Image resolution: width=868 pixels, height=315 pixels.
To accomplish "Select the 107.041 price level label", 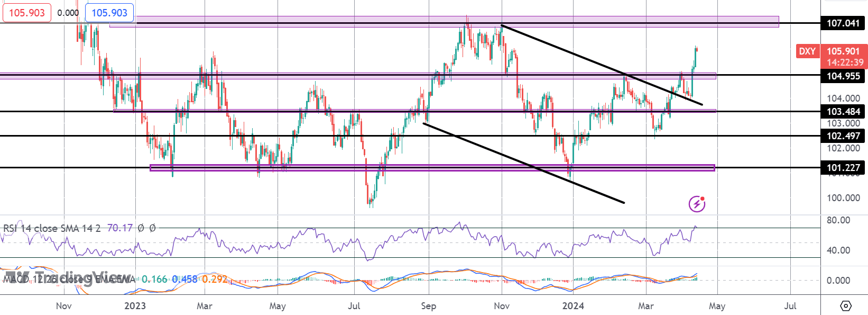I will (x=843, y=23).
